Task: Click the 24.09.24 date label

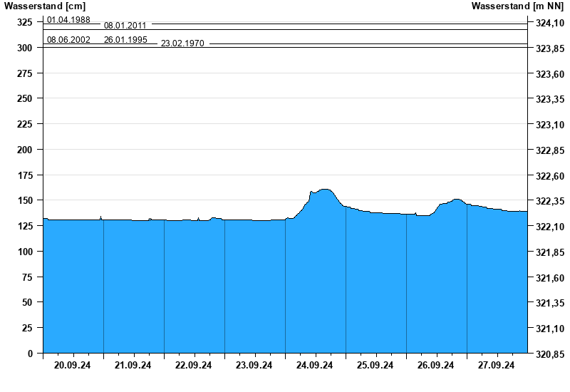Action: click(x=315, y=366)
